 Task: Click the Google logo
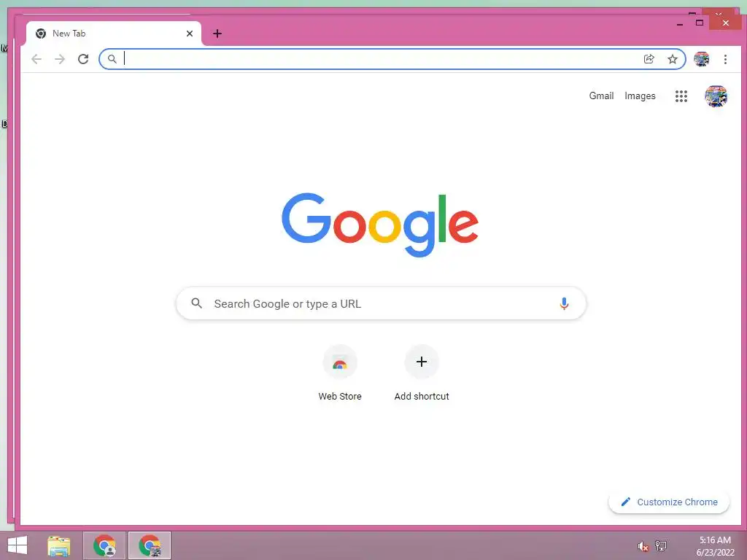coord(380,225)
